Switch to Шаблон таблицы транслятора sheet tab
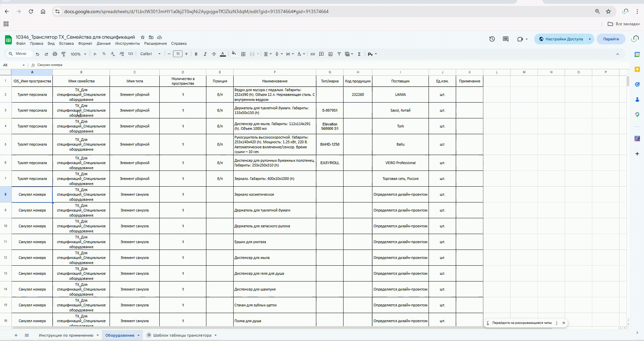This screenshot has width=644, height=341. pos(182,335)
